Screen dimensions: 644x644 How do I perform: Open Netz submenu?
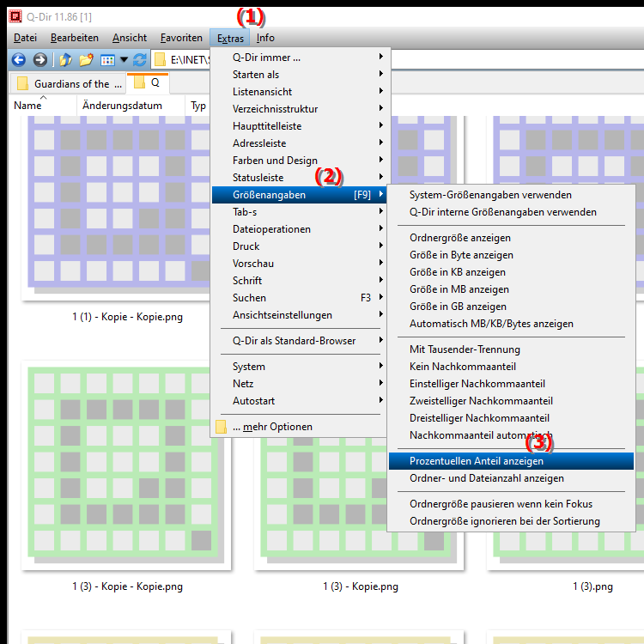[299, 384]
